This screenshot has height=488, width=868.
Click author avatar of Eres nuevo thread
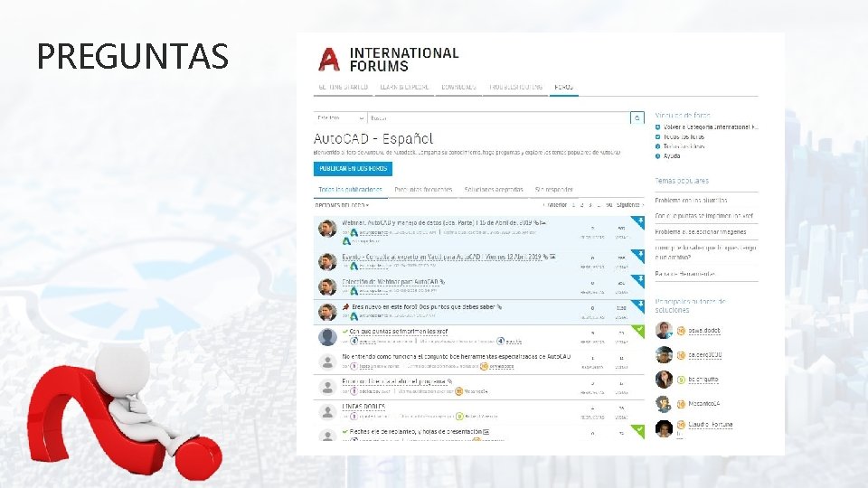327,312
